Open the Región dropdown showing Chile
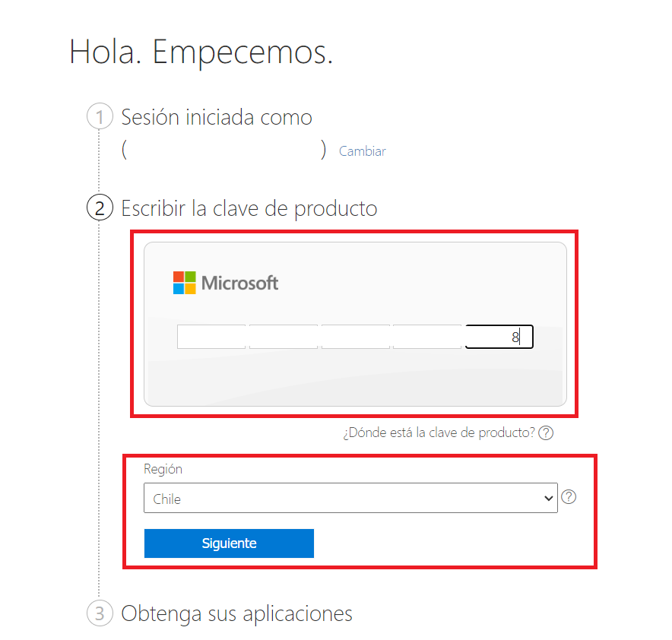Screen dimensions: 672x640 350,499
